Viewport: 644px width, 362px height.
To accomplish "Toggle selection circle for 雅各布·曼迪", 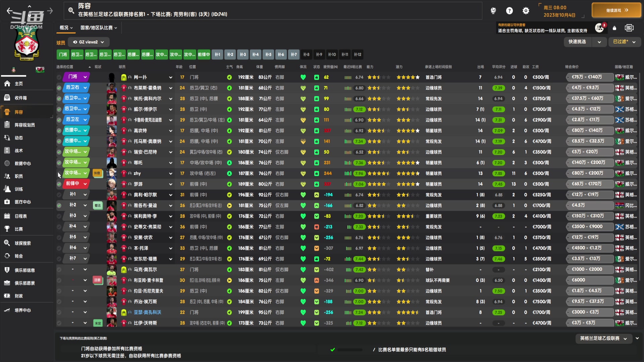I will point(59,205).
